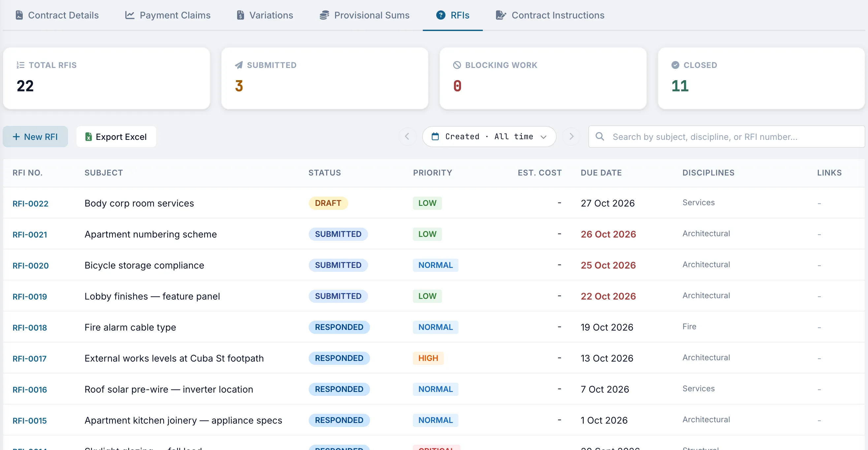Open the Contract Details tab
868x450 pixels.
coord(57,15)
